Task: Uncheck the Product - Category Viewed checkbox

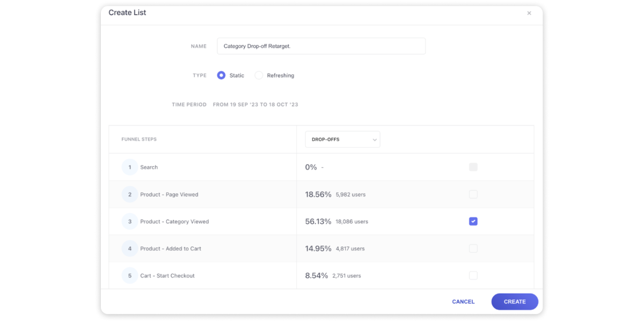Action: point(473,221)
